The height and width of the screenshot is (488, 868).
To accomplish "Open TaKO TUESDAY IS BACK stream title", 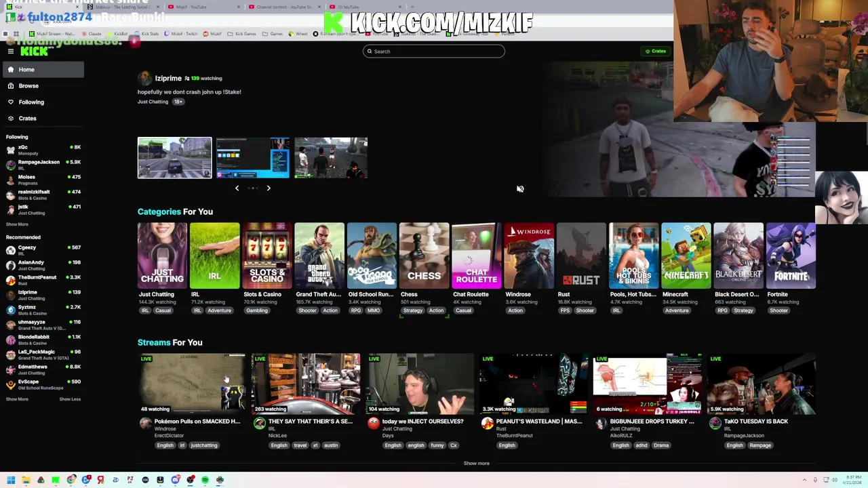I will (756, 422).
